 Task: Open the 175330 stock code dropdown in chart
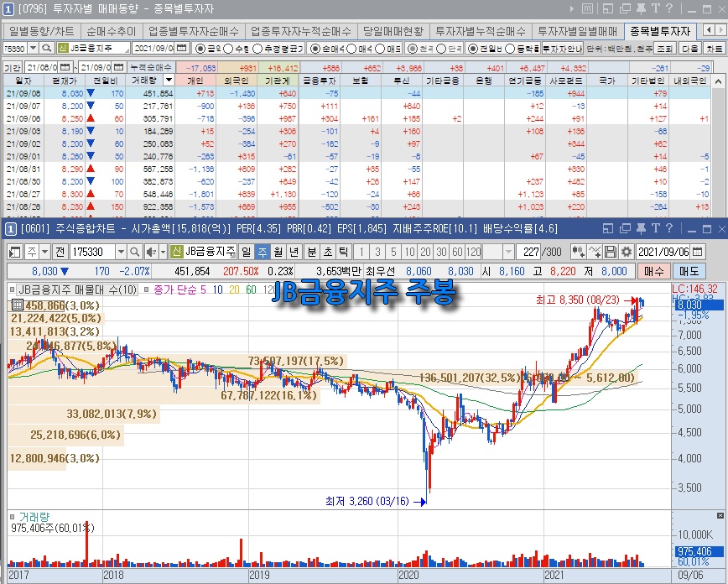point(121,253)
